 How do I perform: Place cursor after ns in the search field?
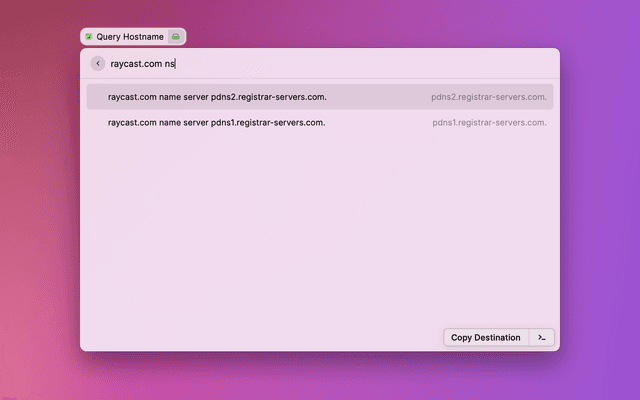pos(176,63)
